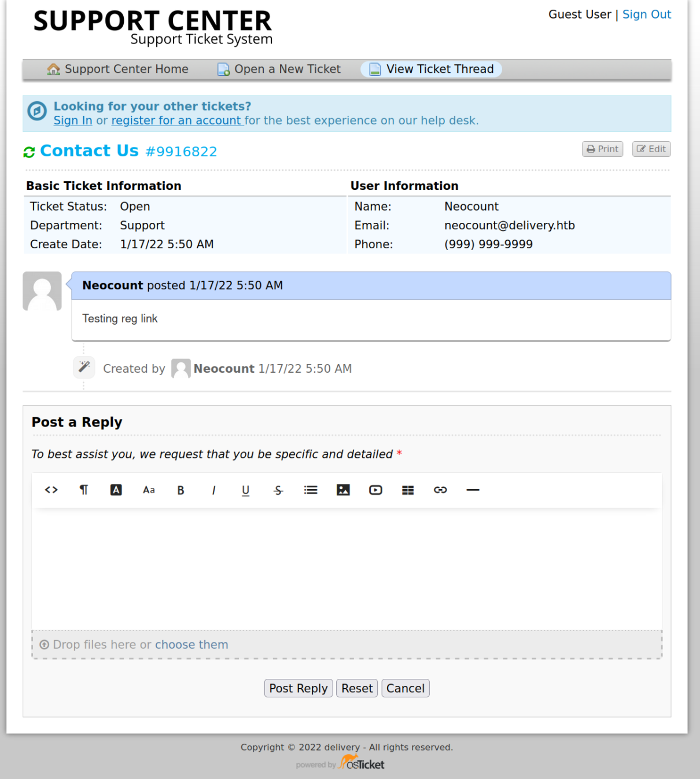
Task: Click the Sign Out link
Action: click(x=646, y=14)
